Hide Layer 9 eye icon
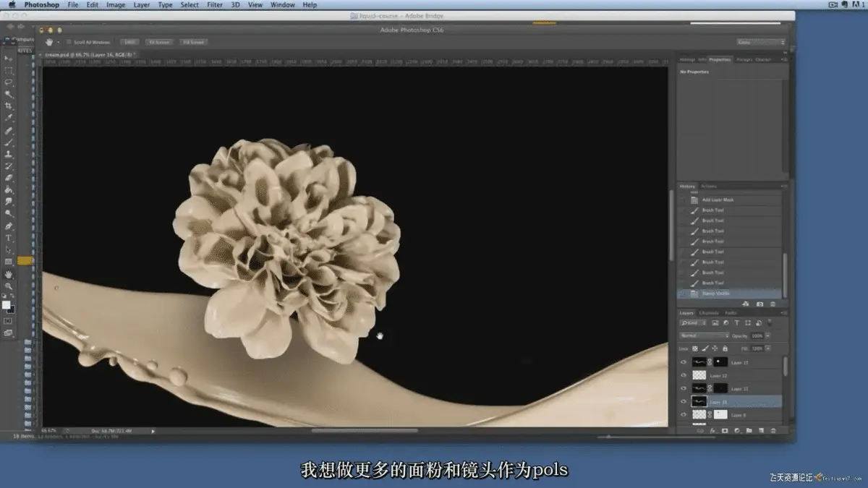868x488 pixels. click(x=684, y=414)
